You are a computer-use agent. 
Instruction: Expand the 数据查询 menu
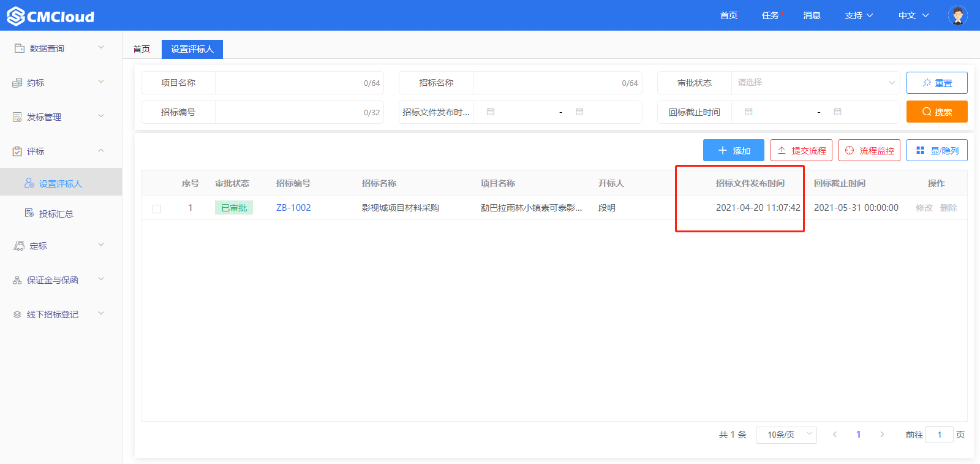coord(101,47)
